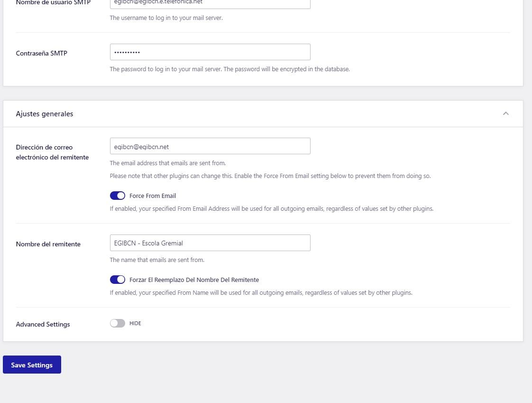The image size is (532, 403).
Task: Click the password encrypted in database help text
Action: point(229,69)
